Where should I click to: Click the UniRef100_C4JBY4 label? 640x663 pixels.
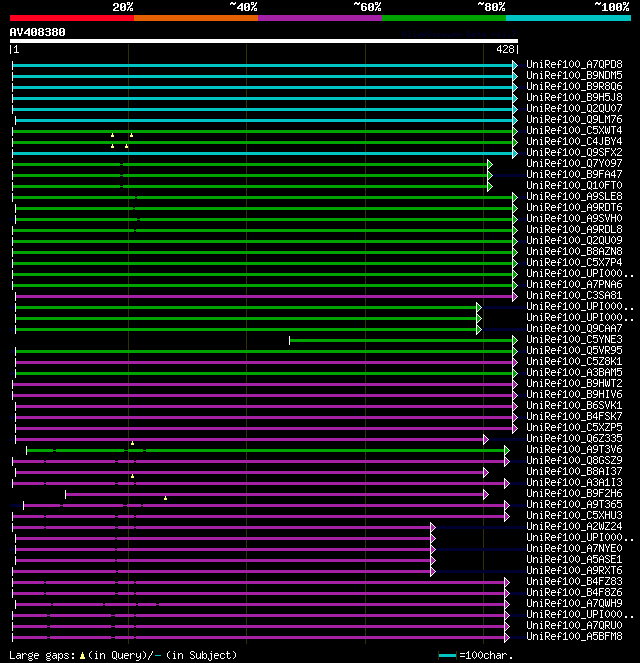(574, 142)
